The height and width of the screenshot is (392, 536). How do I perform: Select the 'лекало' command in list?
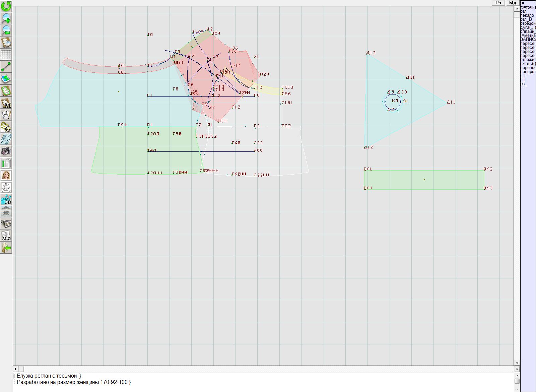tap(527, 15)
